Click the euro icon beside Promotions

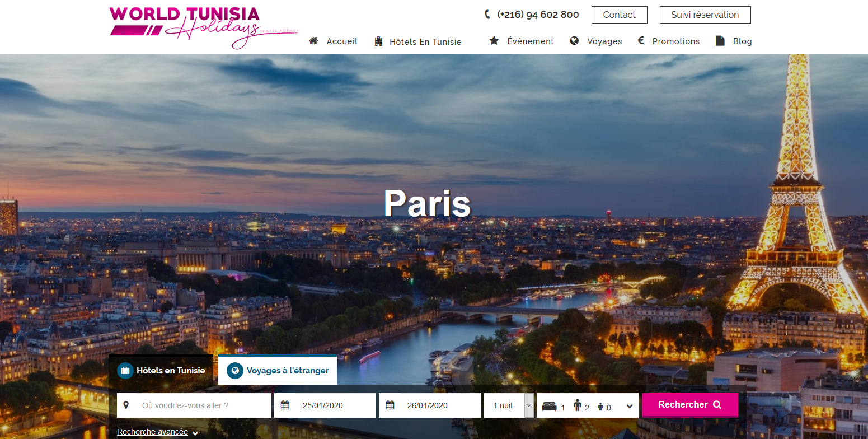coord(641,41)
